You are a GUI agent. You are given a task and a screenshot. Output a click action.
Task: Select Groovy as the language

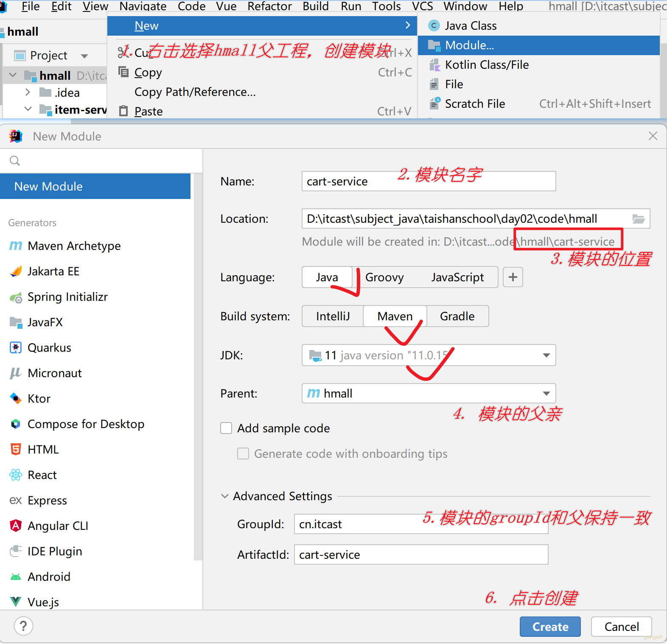[x=384, y=277]
